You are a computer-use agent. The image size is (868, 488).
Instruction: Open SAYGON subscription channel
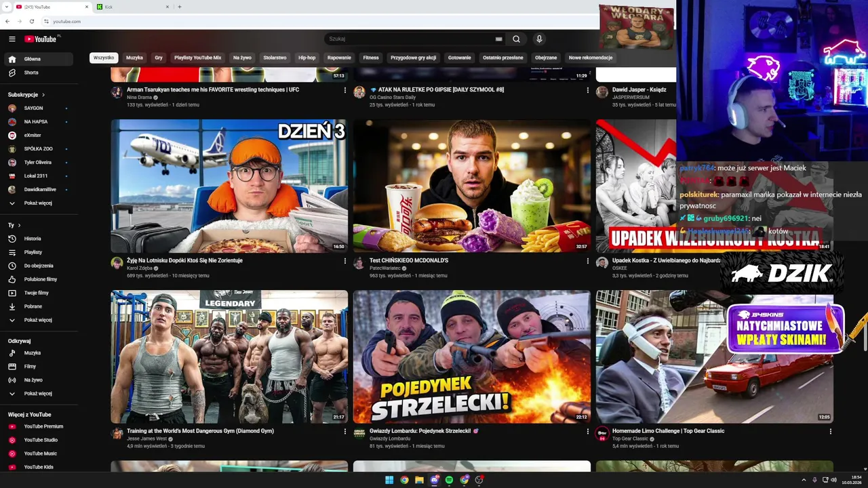(40, 108)
